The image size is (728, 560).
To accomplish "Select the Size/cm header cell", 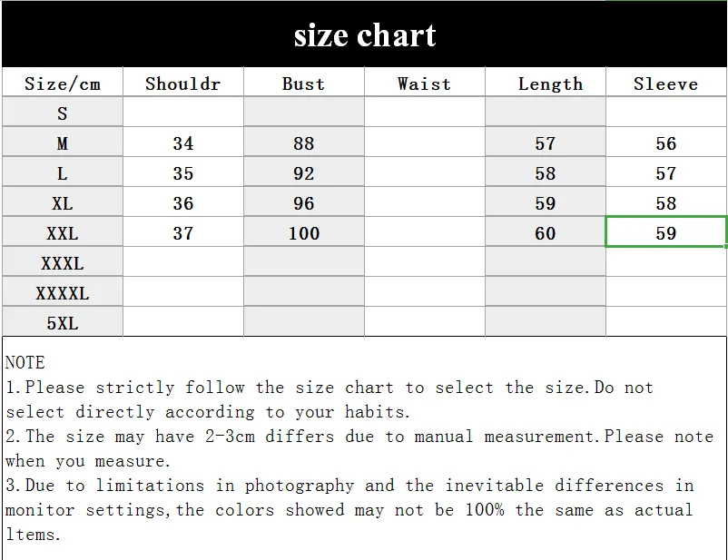I will [63, 82].
